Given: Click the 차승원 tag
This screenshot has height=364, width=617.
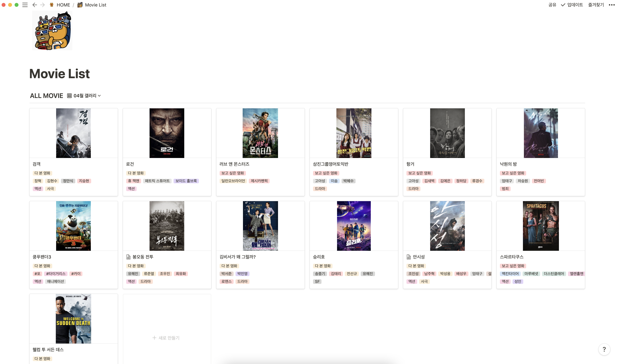Looking at the screenshot, I should pos(523,181).
